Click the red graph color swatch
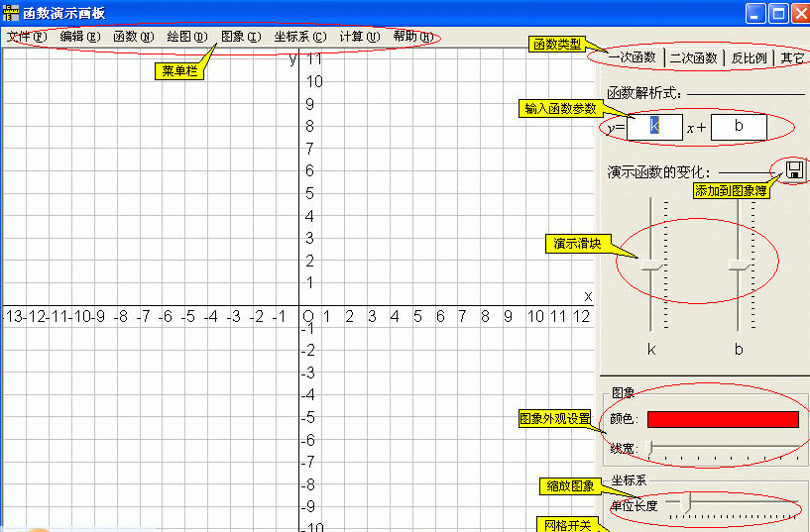 tap(723, 419)
